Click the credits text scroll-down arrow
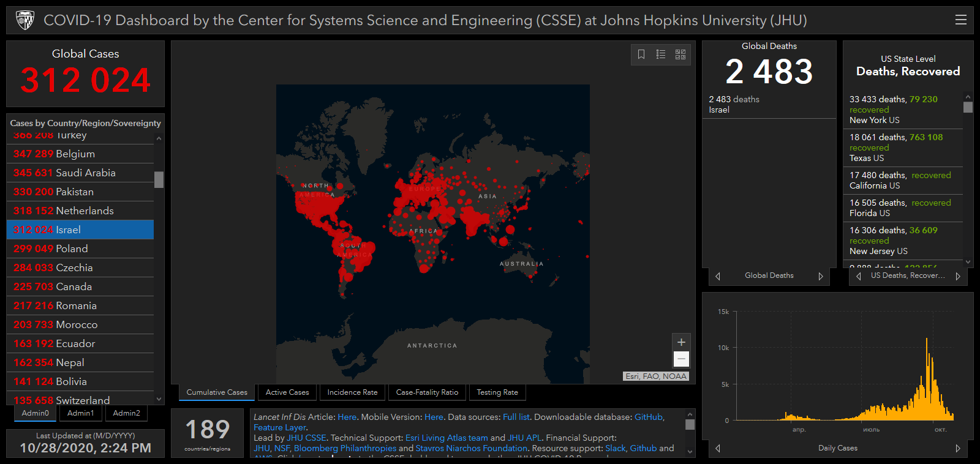 [x=690, y=452]
